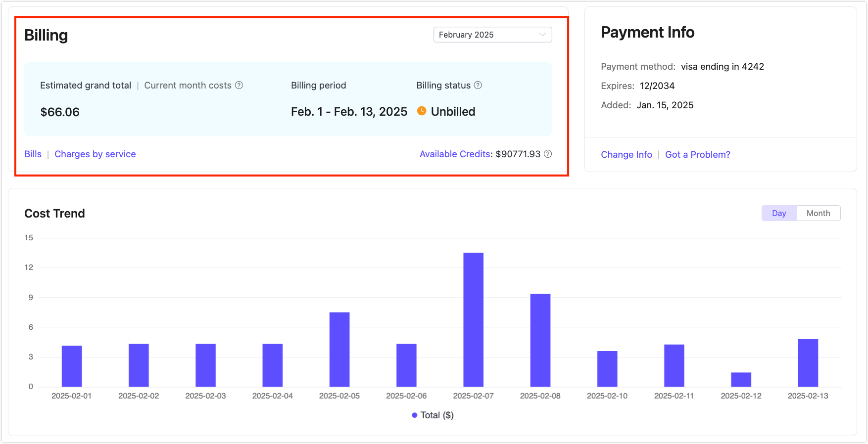Screen dimensions: 868x444
Task: Click the bar for 2025-02-05
Action: (339, 349)
